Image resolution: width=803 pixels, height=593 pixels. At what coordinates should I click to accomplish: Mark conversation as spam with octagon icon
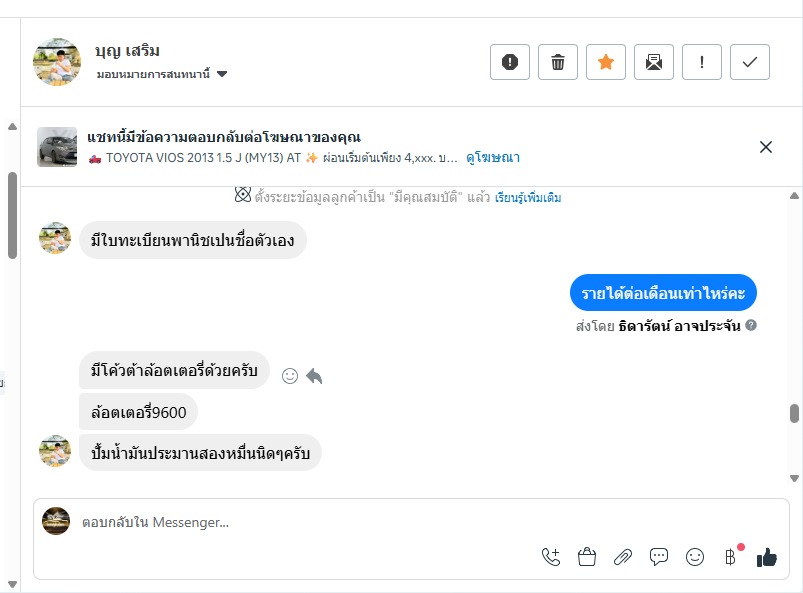(x=510, y=62)
